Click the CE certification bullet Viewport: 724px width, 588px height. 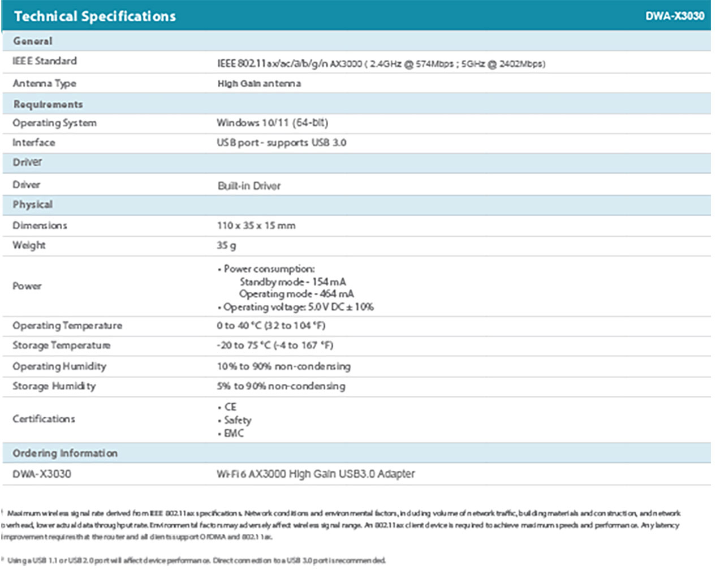tap(227, 407)
